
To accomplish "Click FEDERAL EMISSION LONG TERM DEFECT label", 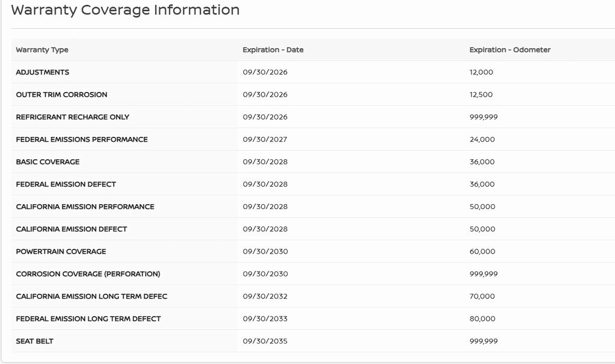I will [88, 319].
